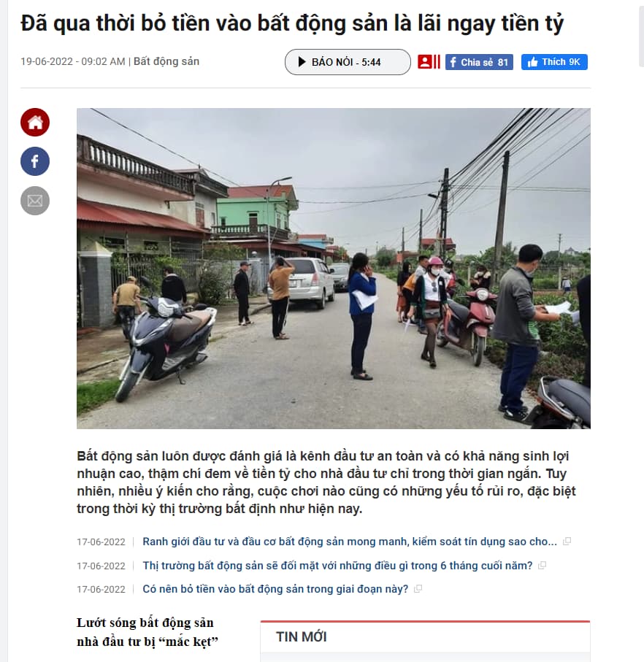Play the BÁO NÓI audio article
Image resolution: width=644 pixels, height=662 pixels.
pos(348,62)
